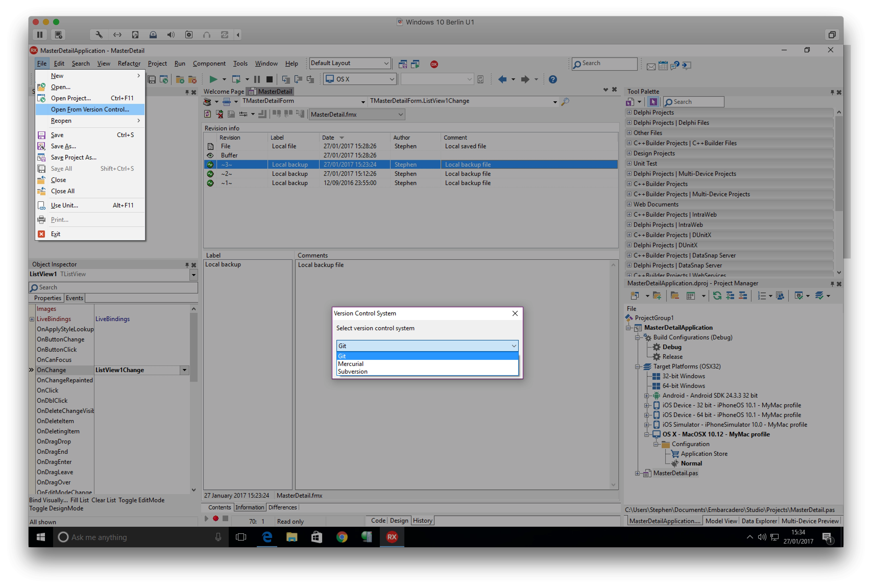Open Windows Store from taskbar
Screen dimensions: 872x588
tap(317, 537)
